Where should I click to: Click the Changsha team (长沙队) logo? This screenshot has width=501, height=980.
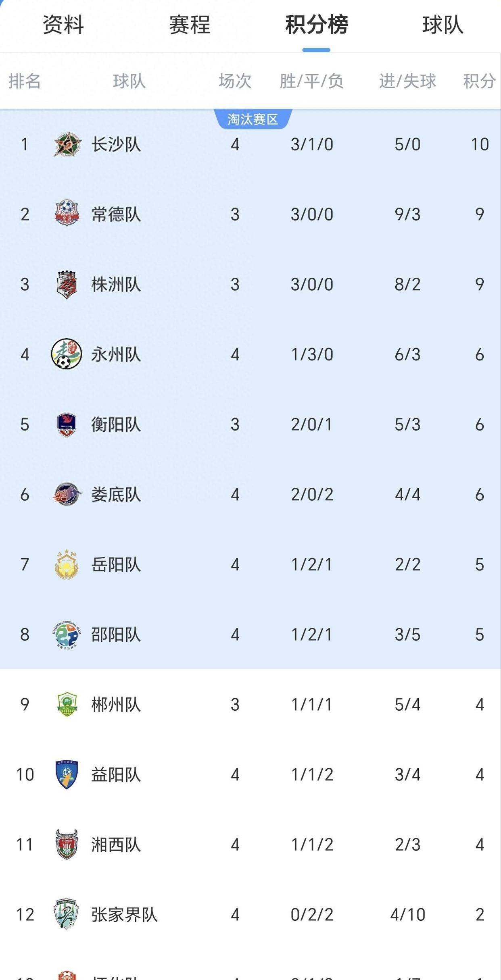pyautogui.click(x=67, y=144)
